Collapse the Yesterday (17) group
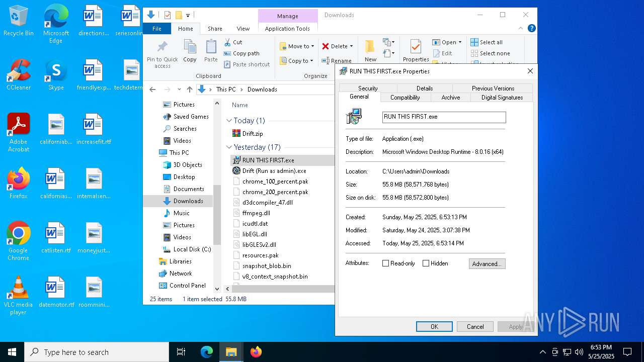Viewport: 644px width, 362px height. [229, 147]
